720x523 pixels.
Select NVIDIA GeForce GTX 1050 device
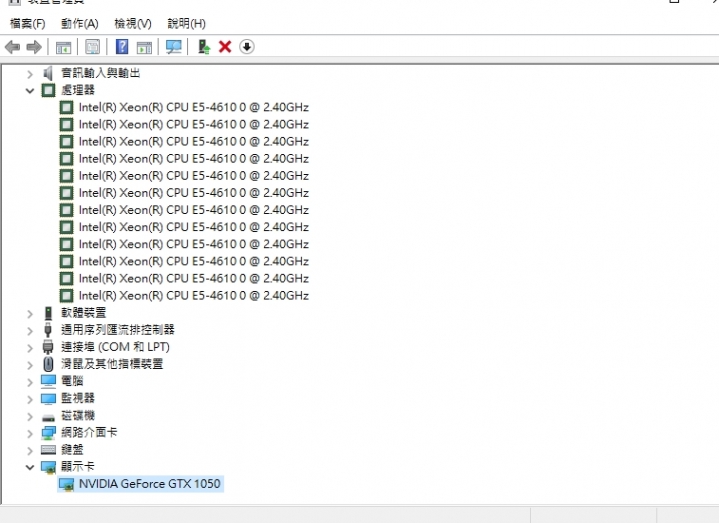point(141,484)
